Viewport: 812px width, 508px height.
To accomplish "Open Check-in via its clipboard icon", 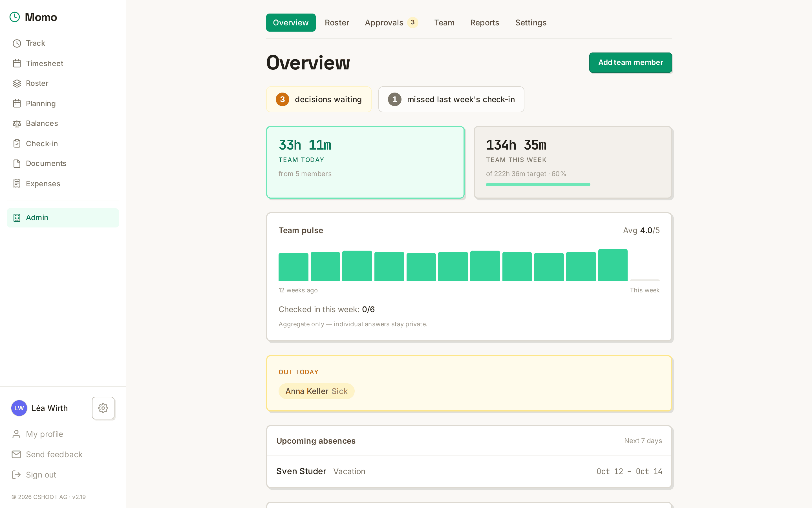I will coord(17,143).
